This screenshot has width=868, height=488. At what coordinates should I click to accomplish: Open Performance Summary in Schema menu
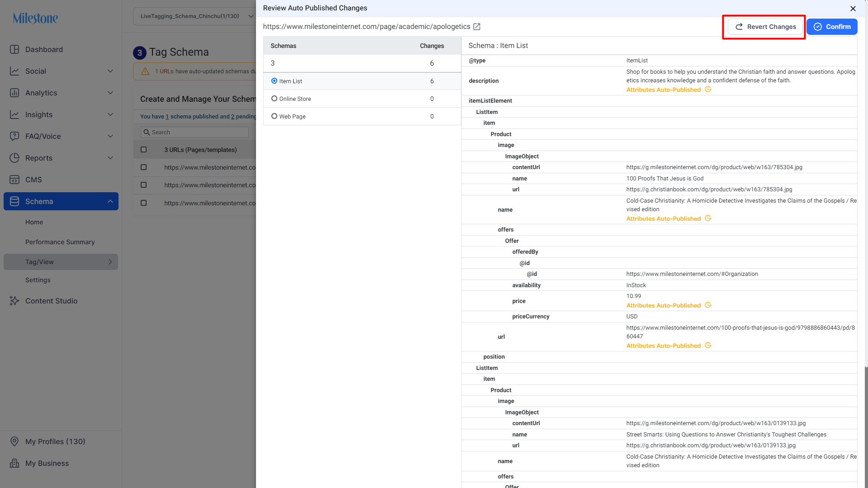click(x=60, y=242)
